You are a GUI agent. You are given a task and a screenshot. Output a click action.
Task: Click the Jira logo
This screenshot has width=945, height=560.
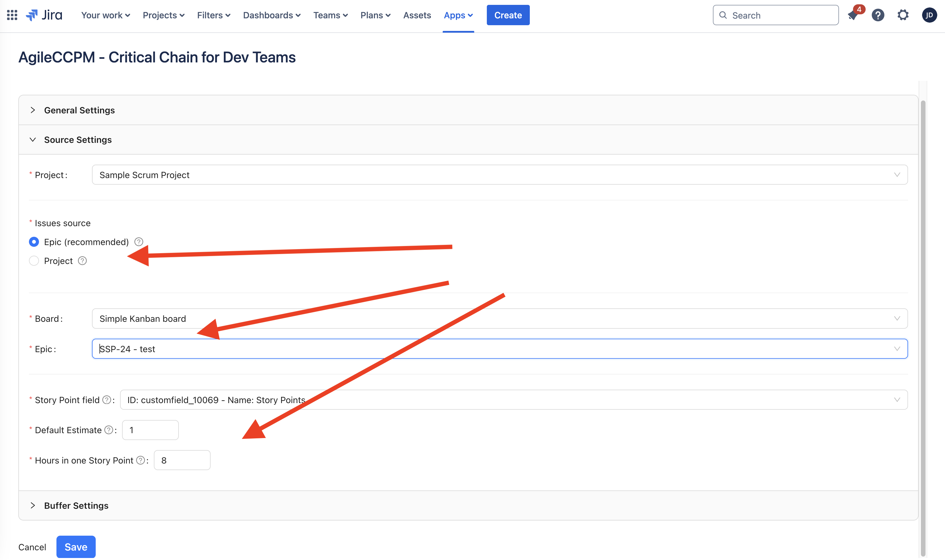point(44,15)
